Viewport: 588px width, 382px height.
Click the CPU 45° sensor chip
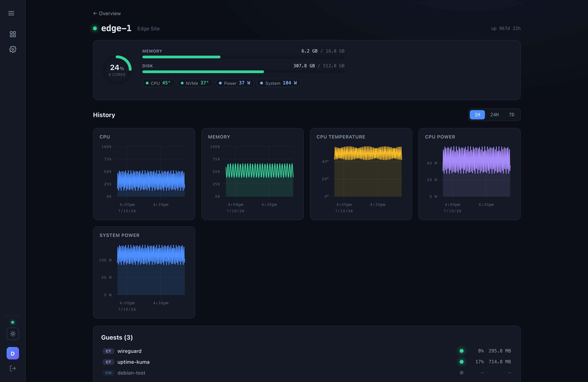point(158,83)
